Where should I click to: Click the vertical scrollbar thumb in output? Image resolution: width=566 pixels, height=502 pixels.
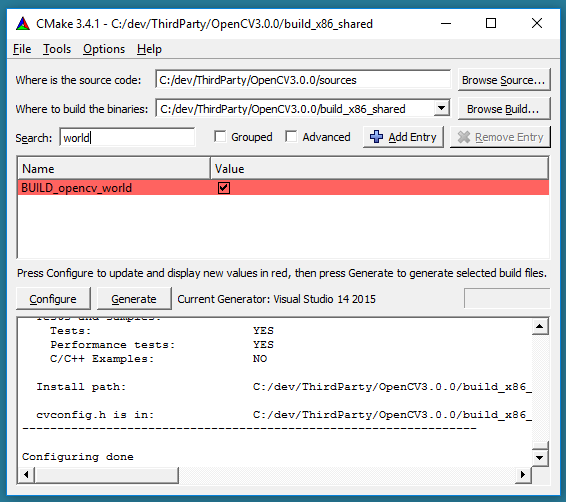540,445
